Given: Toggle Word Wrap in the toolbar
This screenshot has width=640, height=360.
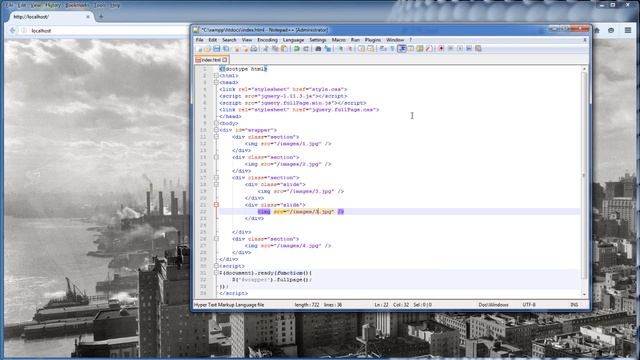Looking at the screenshot, I should coord(382,49).
